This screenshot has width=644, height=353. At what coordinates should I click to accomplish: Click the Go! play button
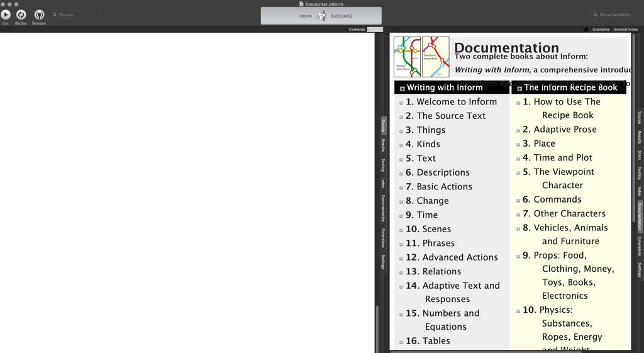point(6,15)
